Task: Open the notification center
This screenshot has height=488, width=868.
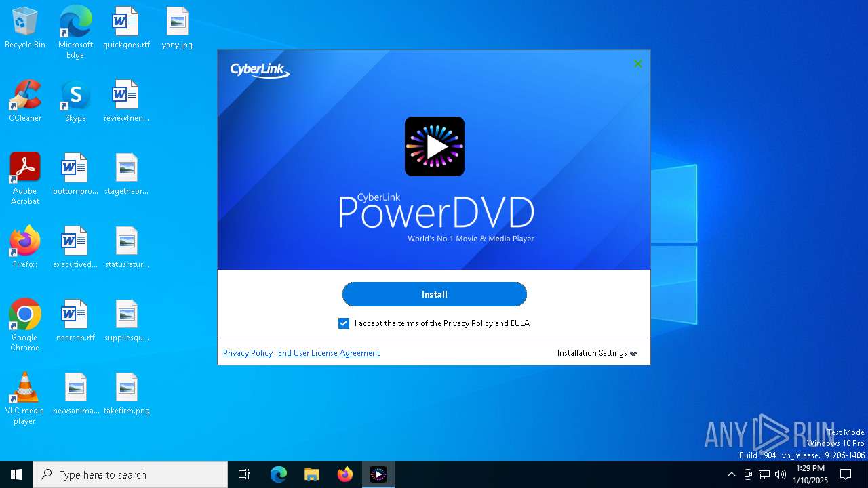Action: [846, 474]
